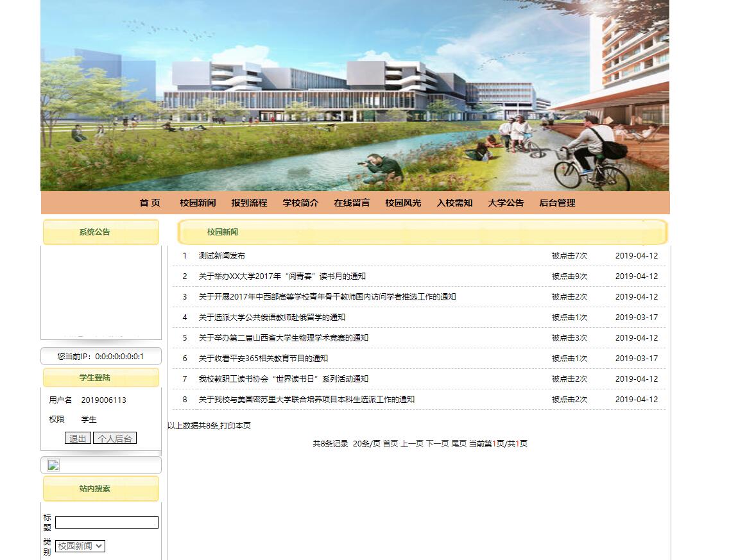747x560 pixels.
Task: Open the news item 测试新闻发布
Action: pos(221,255)
